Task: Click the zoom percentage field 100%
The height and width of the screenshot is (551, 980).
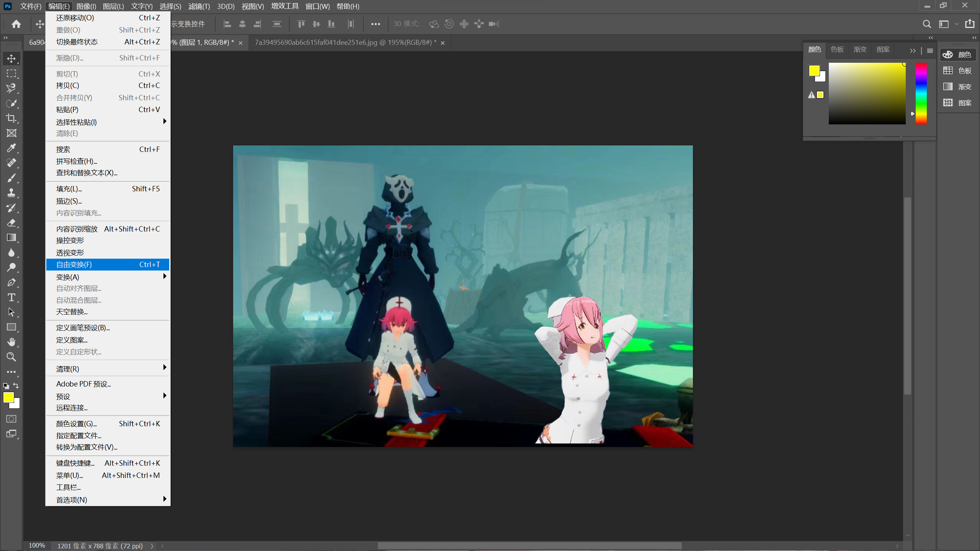Action: point(37,546)
